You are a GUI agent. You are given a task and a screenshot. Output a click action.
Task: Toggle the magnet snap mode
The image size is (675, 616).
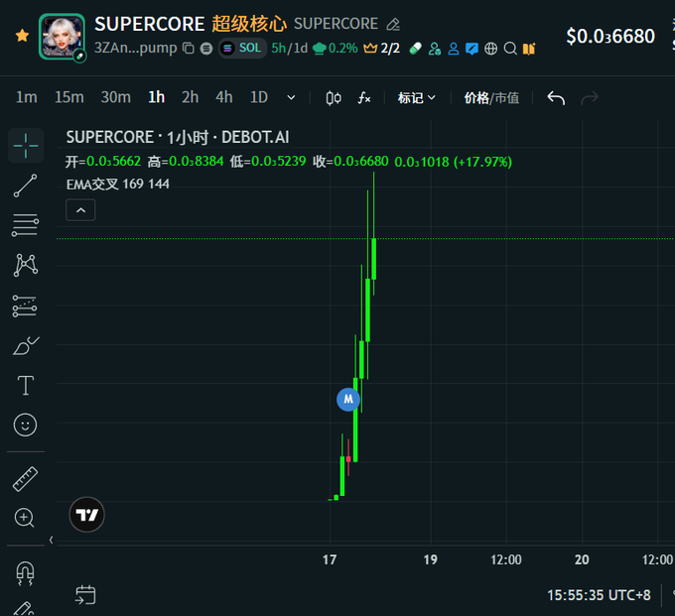click(x=25, y=574)
